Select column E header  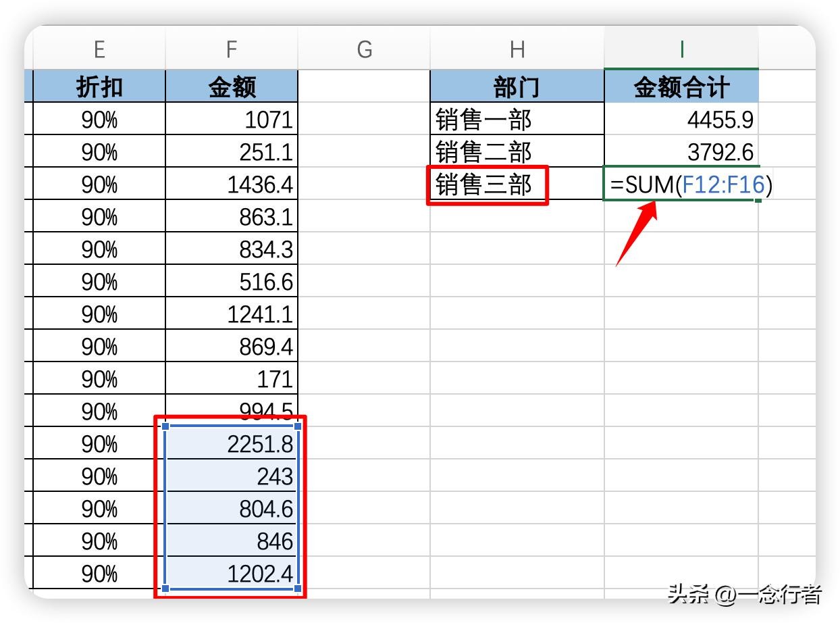99,49
